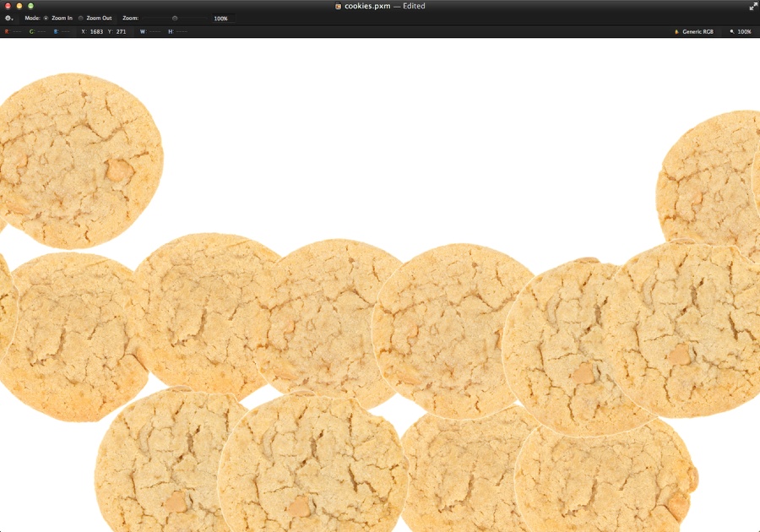Click the red R channel readout
The height and width of the screenshot is (532, 760).
click(x=13, y=31)
